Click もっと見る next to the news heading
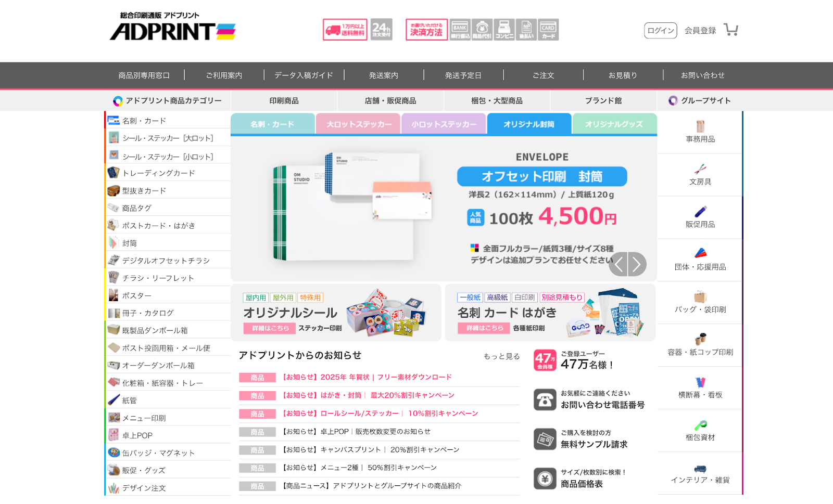 [x=502, y=356]
